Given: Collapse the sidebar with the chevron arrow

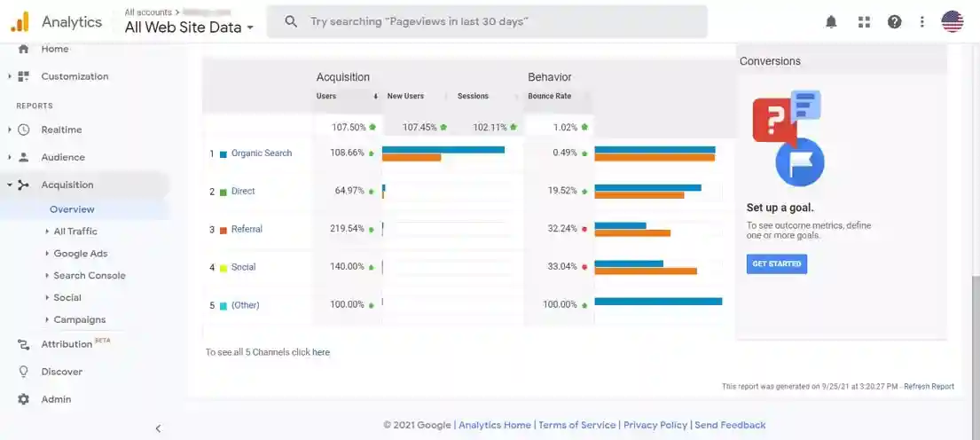Looking at the screenshot, I should 158,428.
